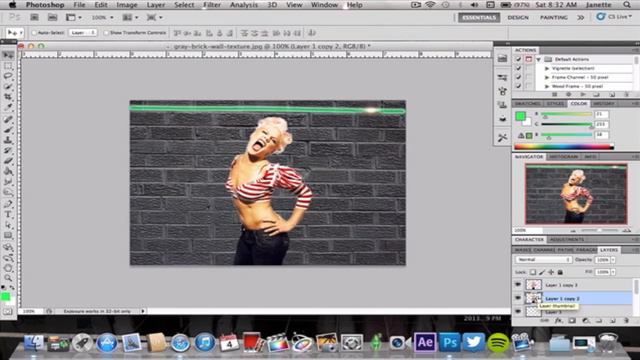Click the Auto-Align Layers icon in options bar
The height and width of the screenshot is (360, 640).
[x=312, y=33]
